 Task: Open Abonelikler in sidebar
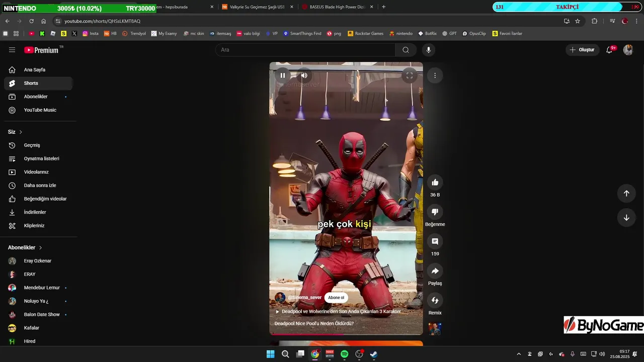pyautogui.click(x=38, y=97)
